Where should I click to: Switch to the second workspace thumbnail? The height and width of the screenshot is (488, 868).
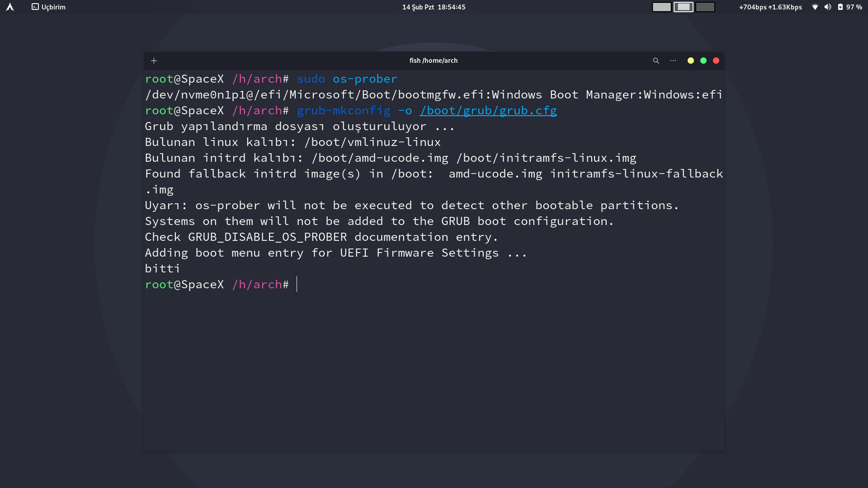pos(683,7)
